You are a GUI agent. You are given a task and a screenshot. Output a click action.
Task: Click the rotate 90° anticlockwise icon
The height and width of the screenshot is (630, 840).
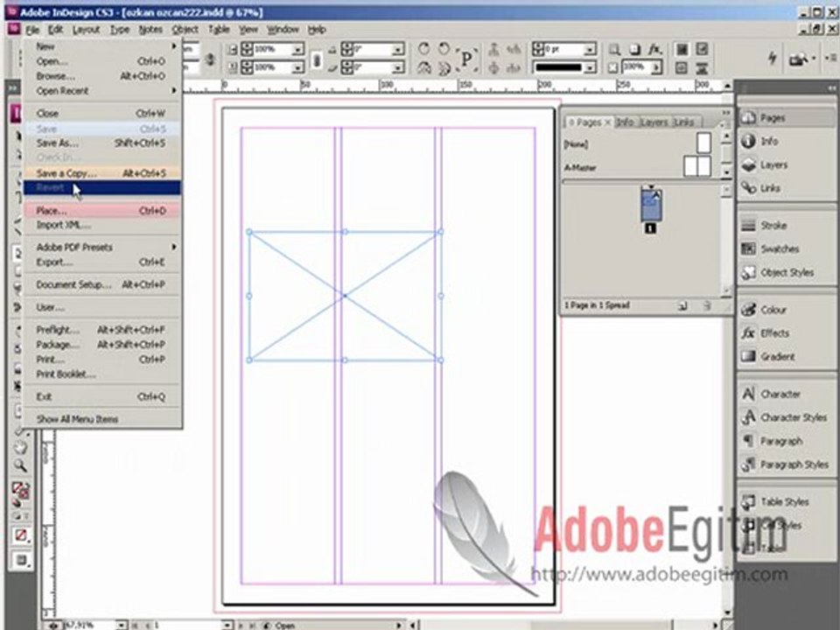pos(444,49)
